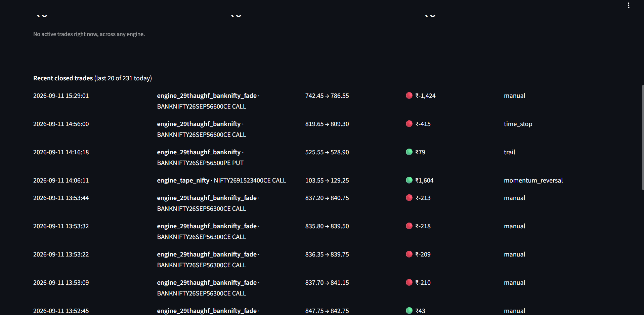This screenshot has width=644, height=315.
Task: Click red loss dot beside ₹-415
Action: coord(409,124)
